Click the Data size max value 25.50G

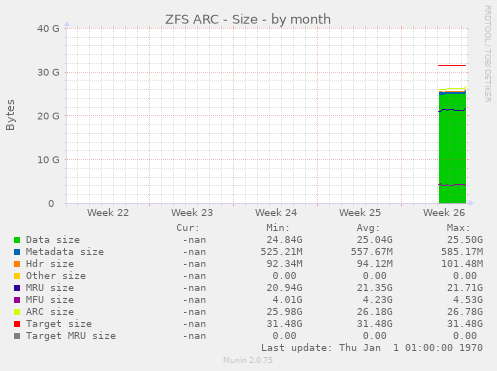(x=465, y=240)
